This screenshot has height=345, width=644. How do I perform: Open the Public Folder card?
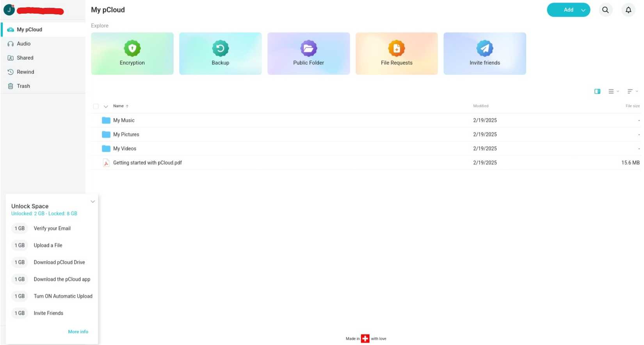pyautogui.click(x=309, y=53)
